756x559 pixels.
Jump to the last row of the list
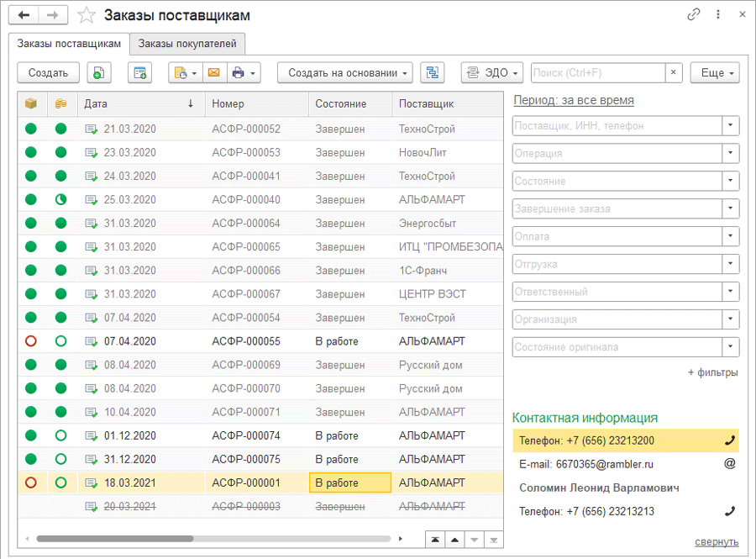click(494, 539)
